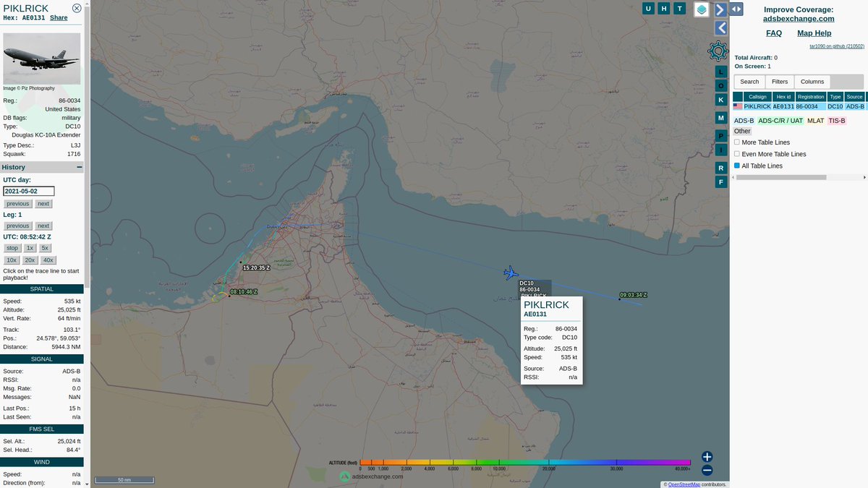This screenshot has height=488, width=868.
Task: Enable More Table Lines checkbox
Action: point(737,142)
